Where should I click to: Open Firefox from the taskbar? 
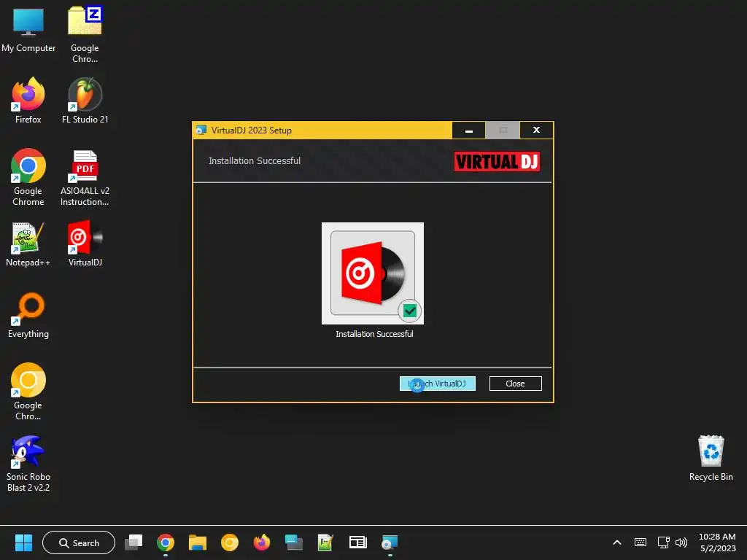click(262, 542)
